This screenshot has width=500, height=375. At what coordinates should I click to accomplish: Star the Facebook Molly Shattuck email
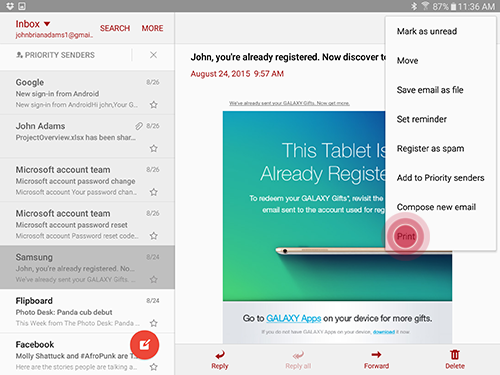[x=153, y=367]
